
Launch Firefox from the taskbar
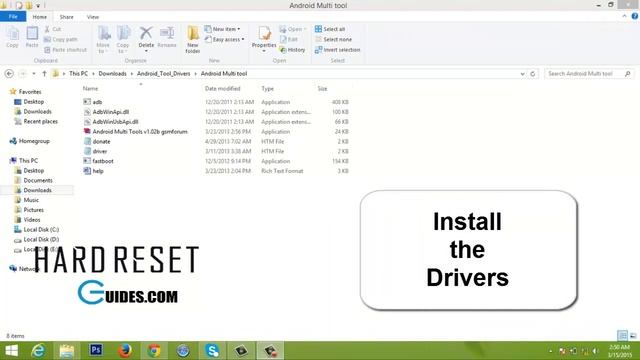pos(125,350)
